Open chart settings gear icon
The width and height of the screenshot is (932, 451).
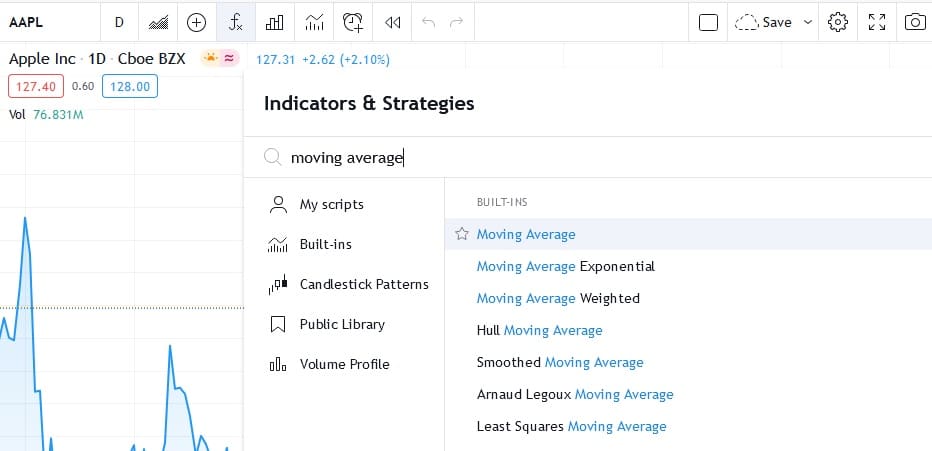click(x=839, y=22)
